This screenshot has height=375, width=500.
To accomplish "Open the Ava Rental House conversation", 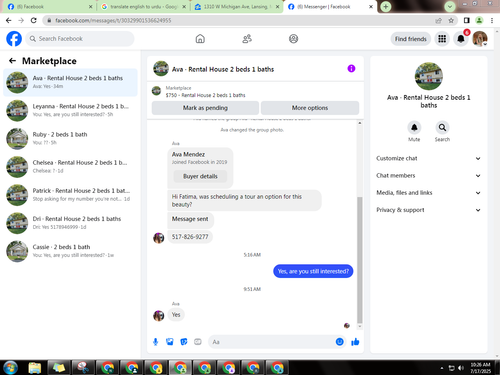I will pyautogui.click(x=70, y=82).
